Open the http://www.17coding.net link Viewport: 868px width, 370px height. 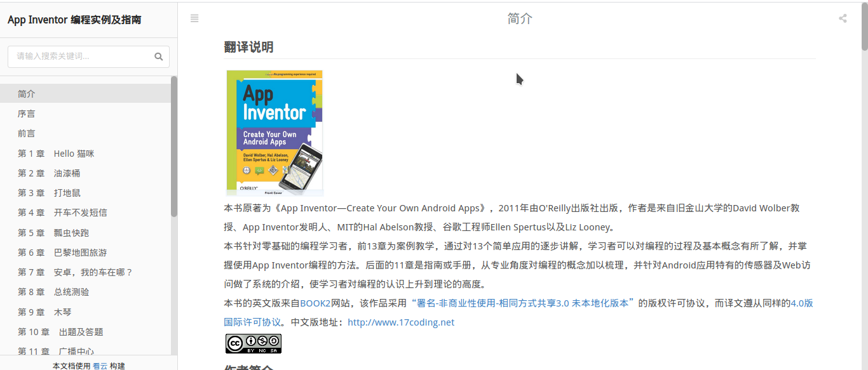coord(401,322)
